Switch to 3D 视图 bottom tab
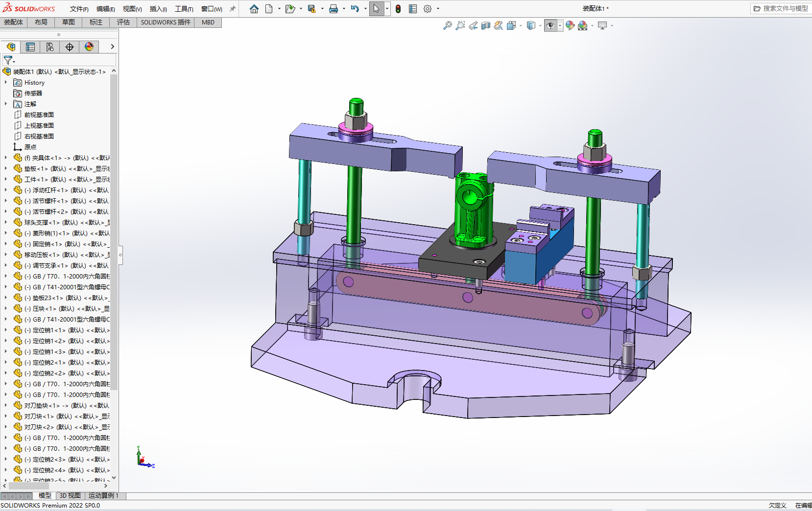Image resolution: width=812 pixels, height=511 pixels. [x=70, y=496]
